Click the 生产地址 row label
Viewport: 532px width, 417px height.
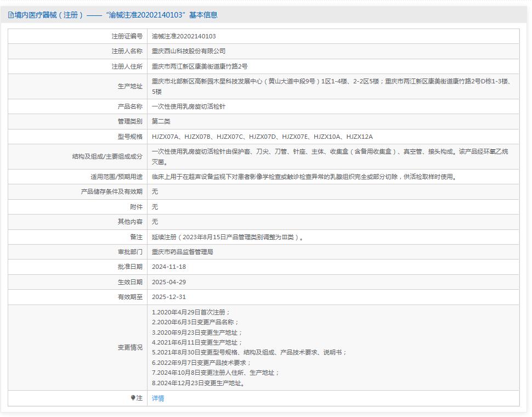coord(130,86)
